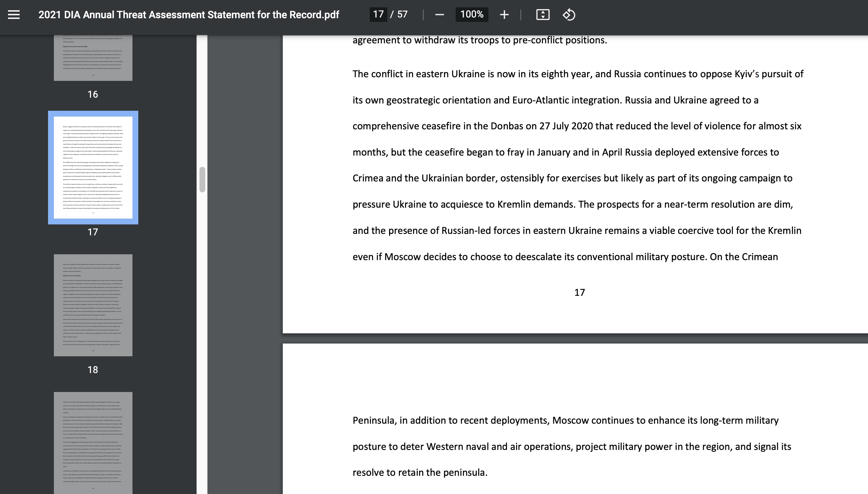Screen dimensions: 868x494
Task: Click the line starting 'posture to deter Western naval'
Action: coord(572,447)
